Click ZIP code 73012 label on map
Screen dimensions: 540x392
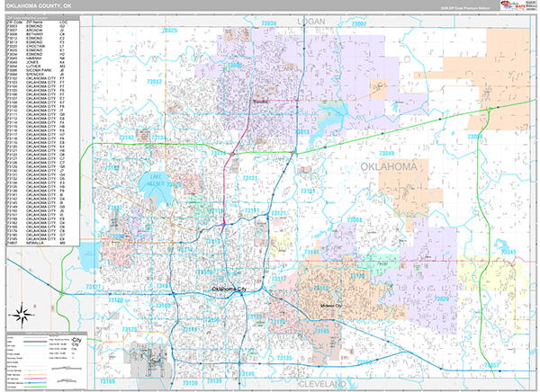pos(154,82)
